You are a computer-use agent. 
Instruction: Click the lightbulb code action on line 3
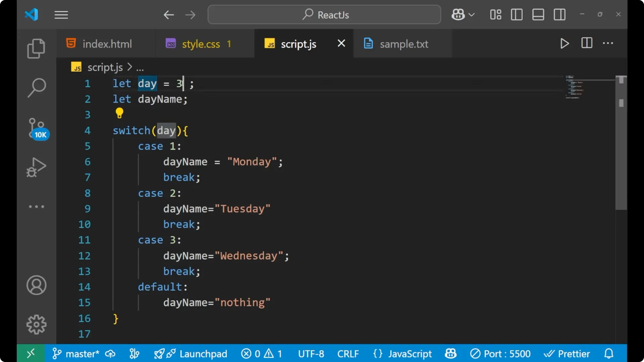(119, 113)
